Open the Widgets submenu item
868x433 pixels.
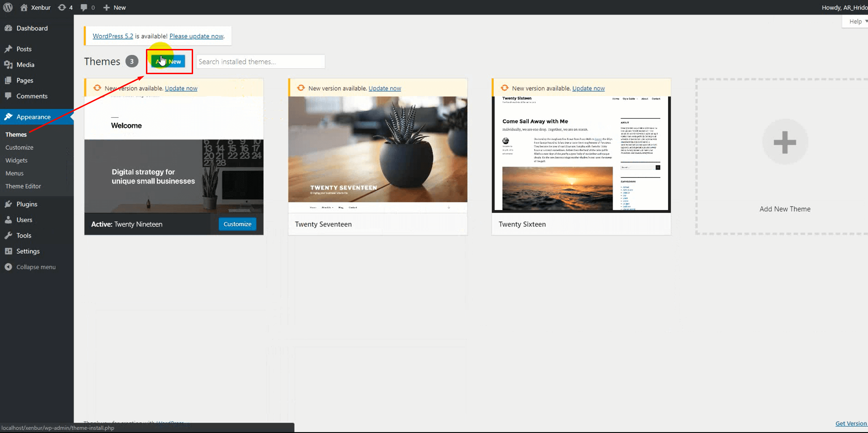(x=16, y=160)
